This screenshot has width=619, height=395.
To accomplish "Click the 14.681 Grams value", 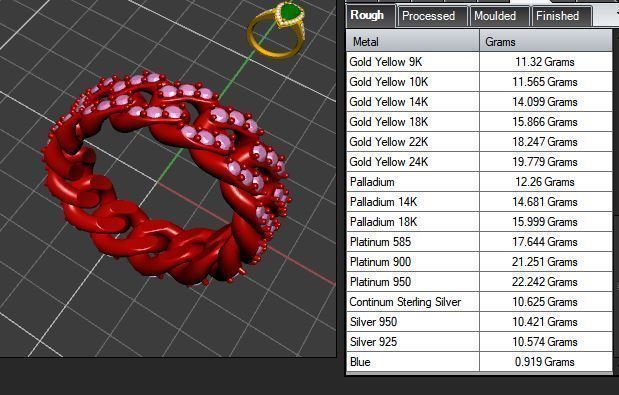I will pyautogui.click(x=545, y=202).
